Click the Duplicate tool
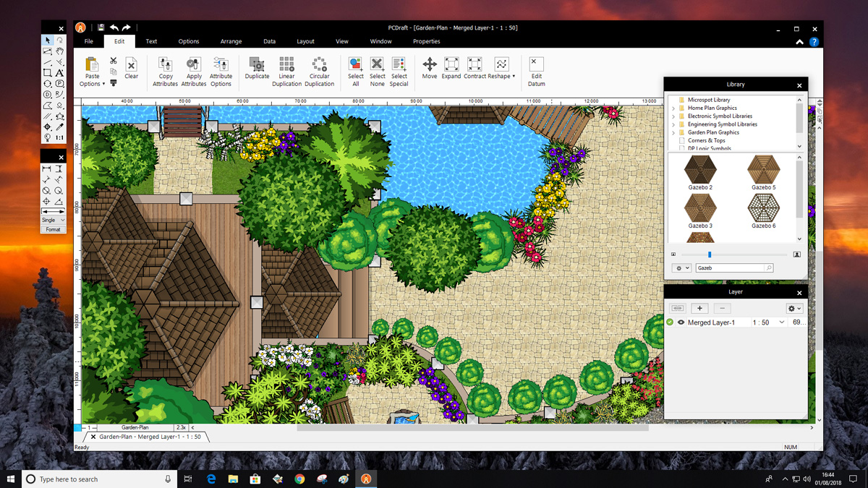This screenshot has height=488, width=868. [257, 68]
